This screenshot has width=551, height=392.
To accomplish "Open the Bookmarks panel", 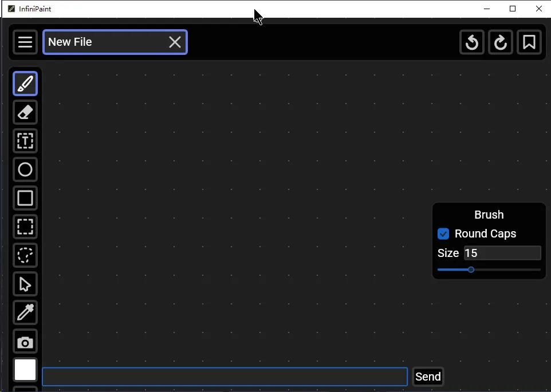I will 529,42.
